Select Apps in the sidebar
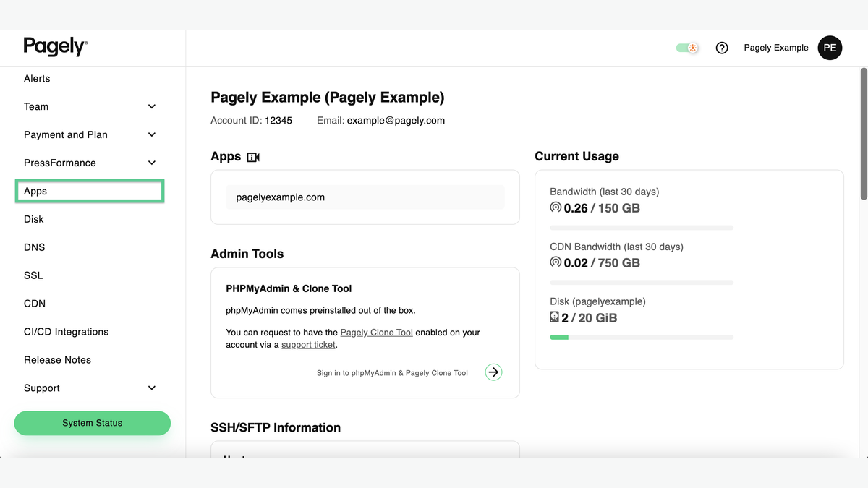The image size is (868, 488). (x=90, y=191)
